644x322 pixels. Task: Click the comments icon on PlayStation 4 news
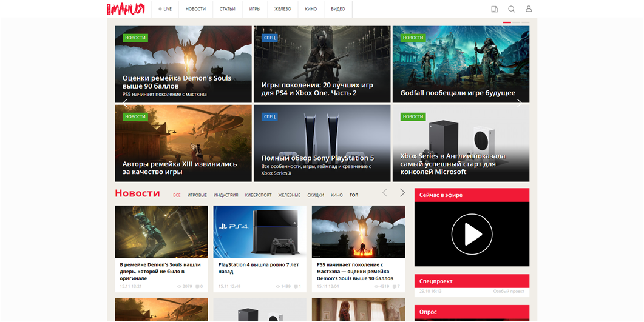(x=296, y=287)
